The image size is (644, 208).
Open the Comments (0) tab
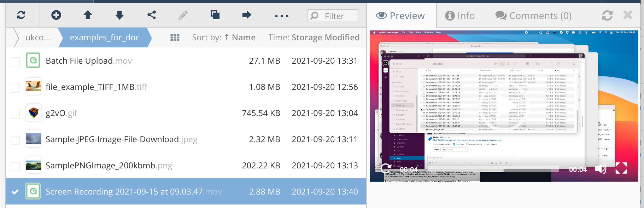(x=533, y=16)
